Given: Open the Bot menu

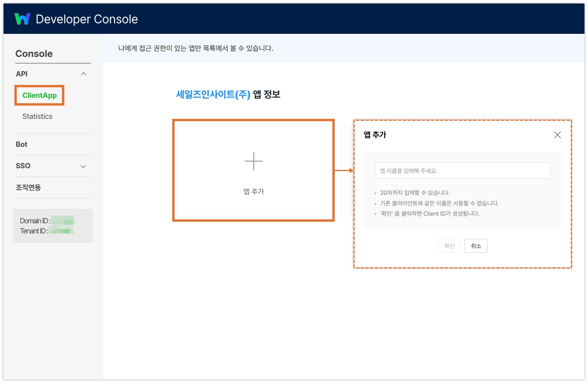Looking at the screenshot, I should [x=21, y=144].
